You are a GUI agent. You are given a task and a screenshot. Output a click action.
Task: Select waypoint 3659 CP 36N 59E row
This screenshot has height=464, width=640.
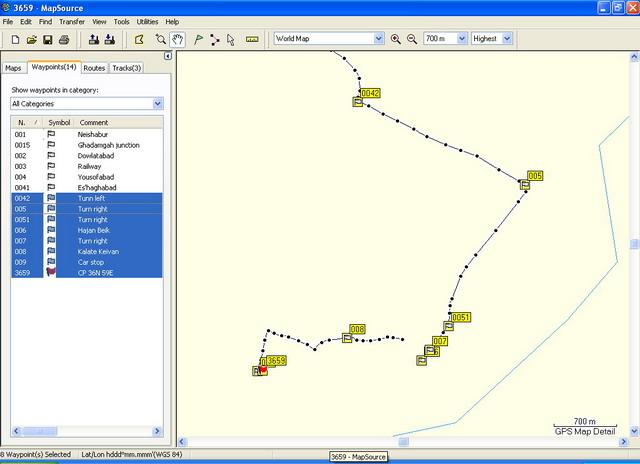click(x=87, y=273)
